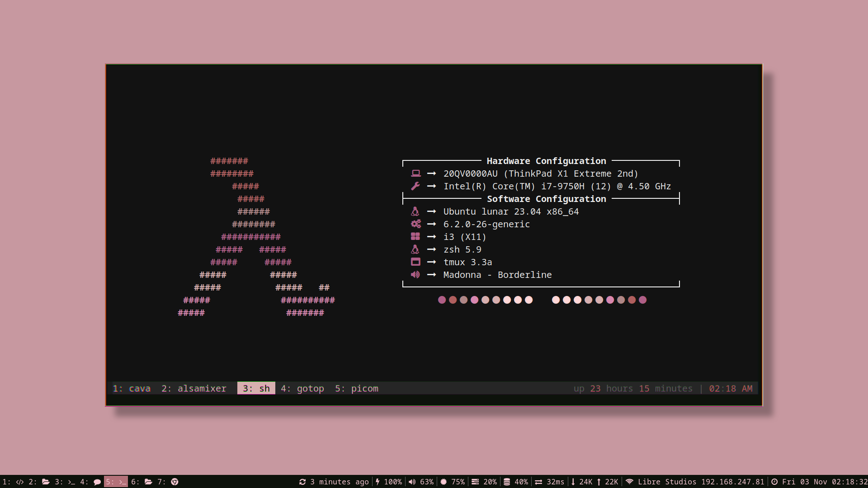The image size is (868, 488).
Task: Click the WiFi icon near Libre Studios
Action: point(630,482)
